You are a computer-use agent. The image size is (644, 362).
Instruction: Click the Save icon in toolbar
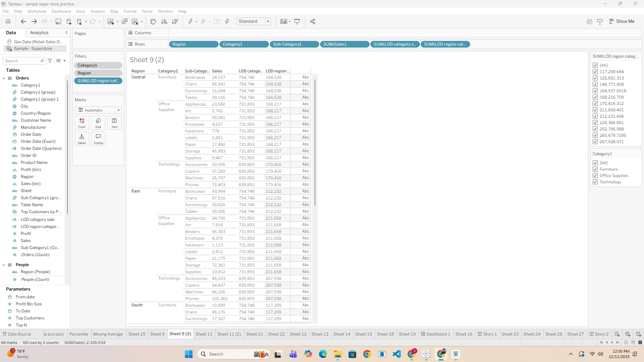[58, 21]
